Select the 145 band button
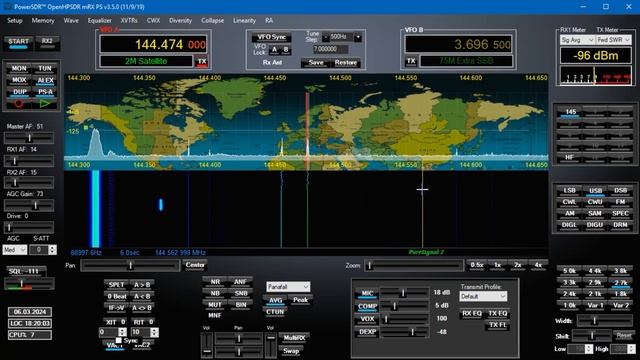The image size is (640, 360). [x=570, y=112]
